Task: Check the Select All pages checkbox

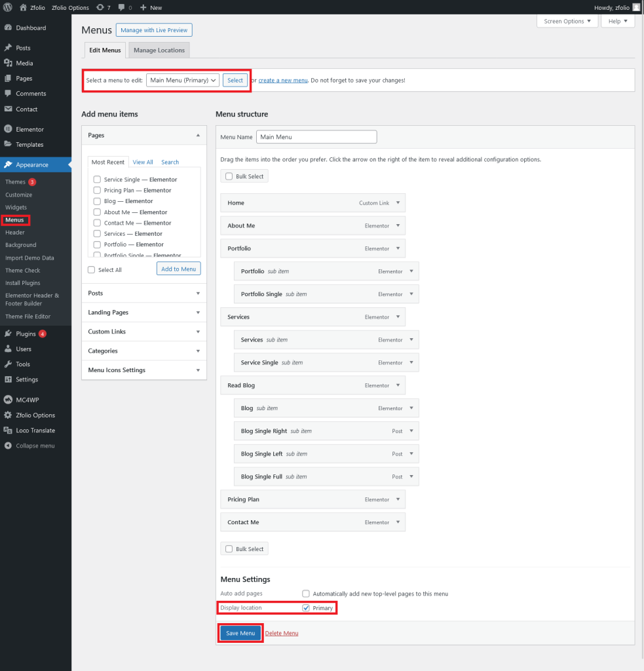Action: coord(91,269)
